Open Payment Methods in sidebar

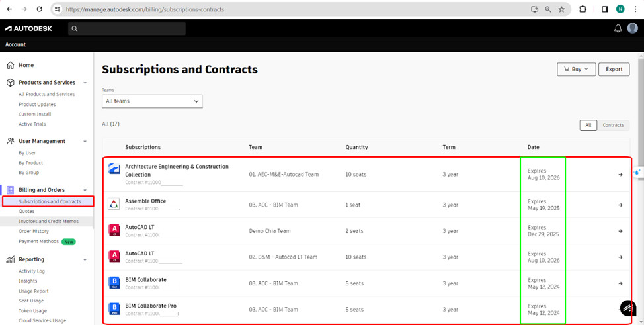[38, 241]
